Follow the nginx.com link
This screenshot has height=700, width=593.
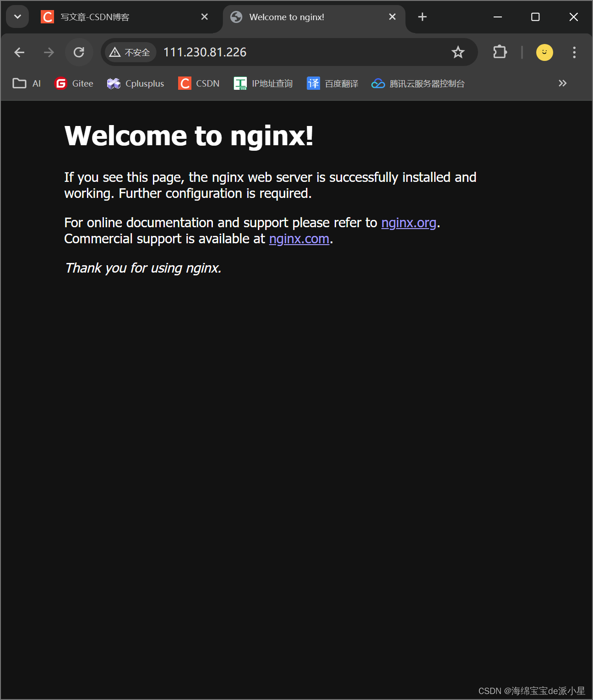click(299, 239)
